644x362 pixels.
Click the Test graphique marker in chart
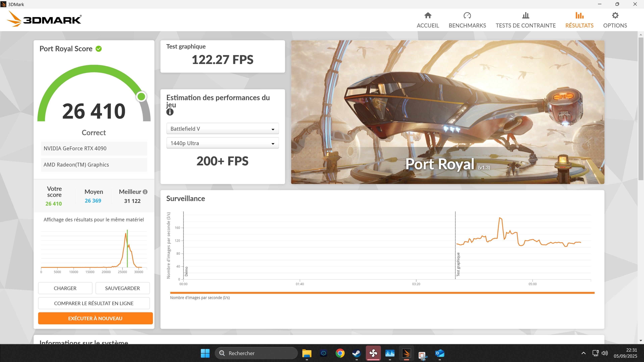458,264
